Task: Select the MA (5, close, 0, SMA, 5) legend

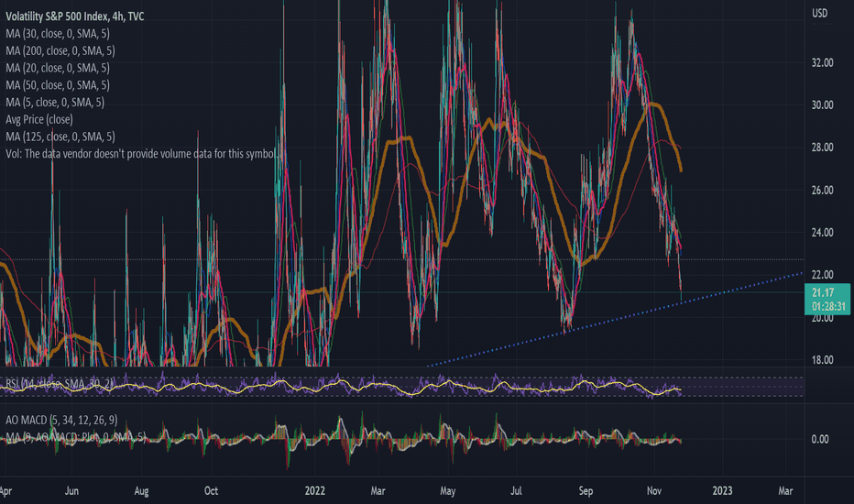Action: pyautogui.click(x=55, y=103)
